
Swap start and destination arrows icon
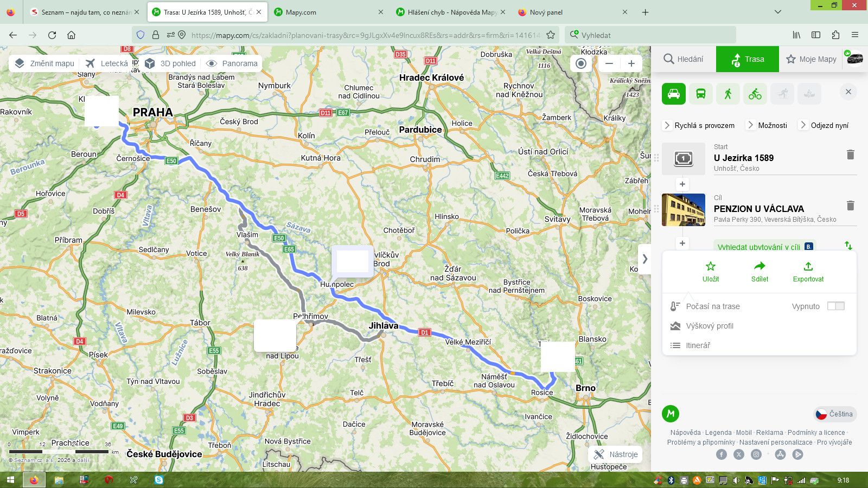848,246
